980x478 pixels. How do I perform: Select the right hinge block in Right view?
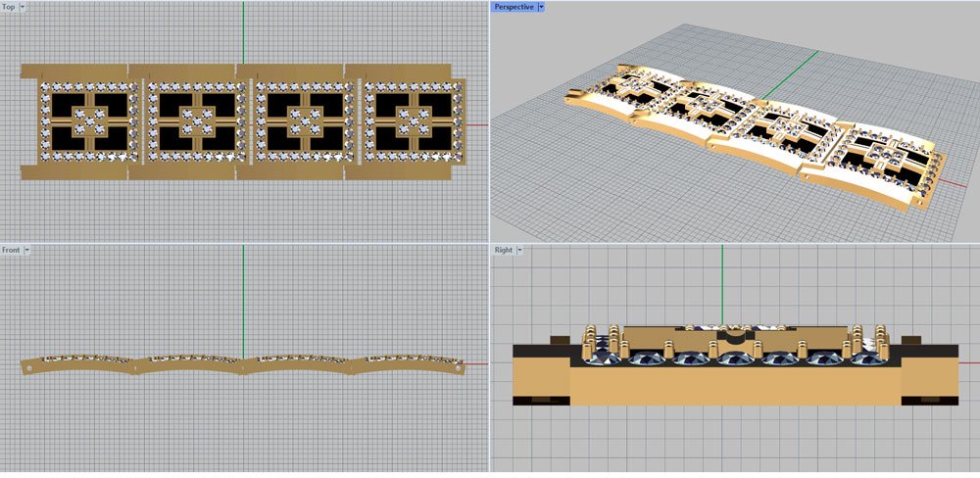[928, 372]
